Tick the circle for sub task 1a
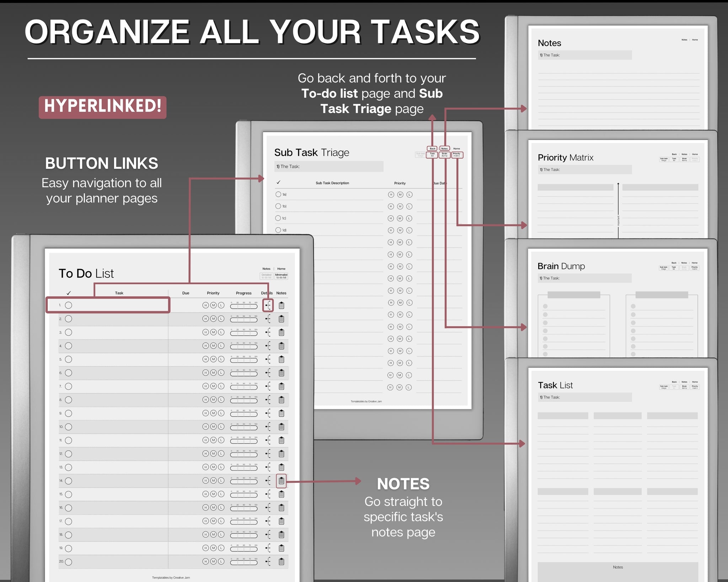This screenshot has width=728, height=582. [278, 194]
